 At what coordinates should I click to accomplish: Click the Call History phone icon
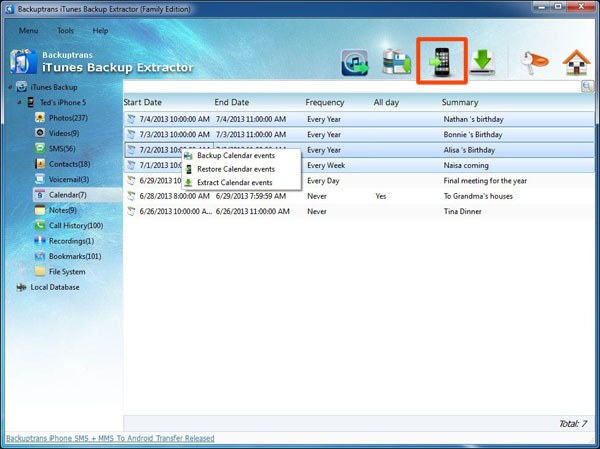40,225
